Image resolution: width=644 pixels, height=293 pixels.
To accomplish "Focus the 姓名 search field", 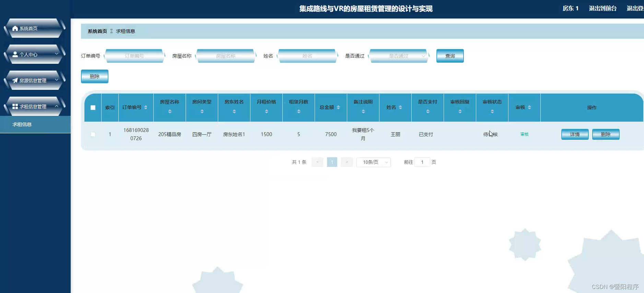I will [x=307, y=56].
